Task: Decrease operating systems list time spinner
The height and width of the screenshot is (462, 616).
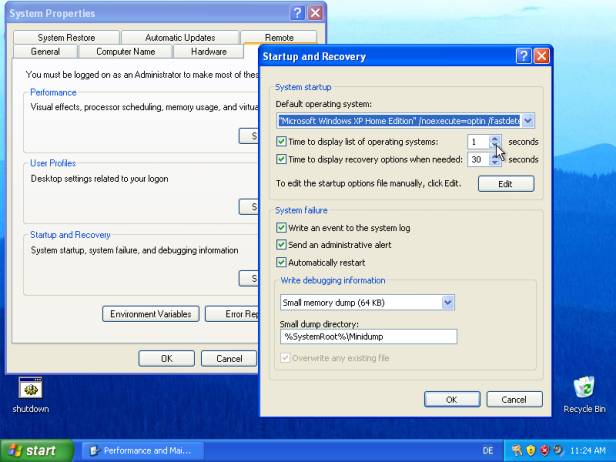Action: coord(495,145)
